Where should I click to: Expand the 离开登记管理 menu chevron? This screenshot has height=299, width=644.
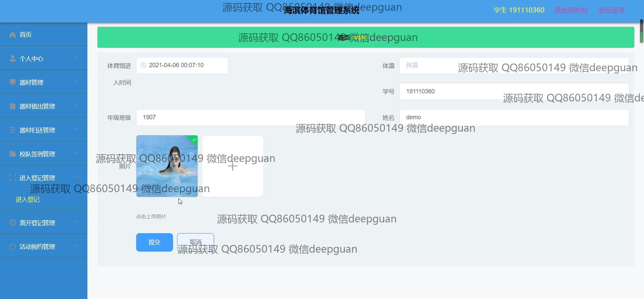(x=77, y=222)
